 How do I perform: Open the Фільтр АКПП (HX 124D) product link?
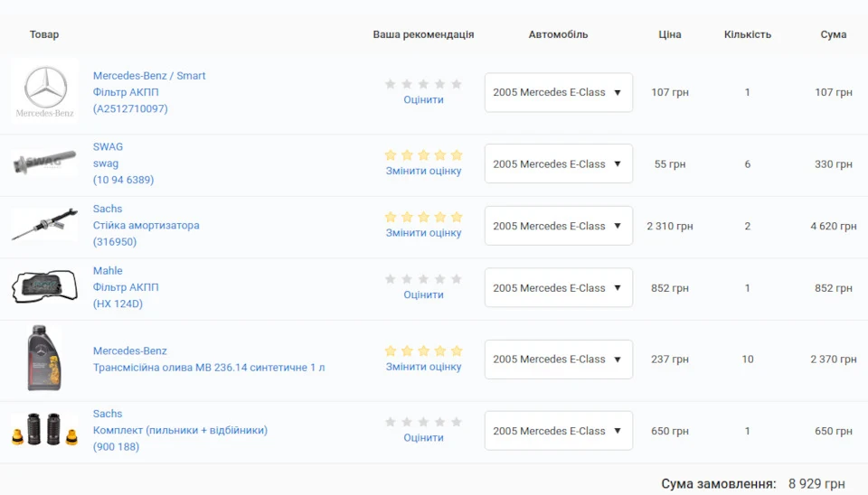click(x=126, y=295)
